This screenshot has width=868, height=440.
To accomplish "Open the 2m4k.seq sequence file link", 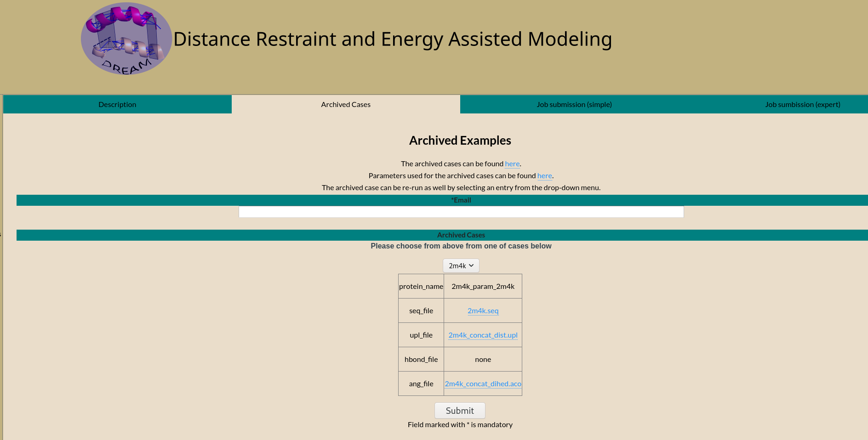I will (483, 310).
